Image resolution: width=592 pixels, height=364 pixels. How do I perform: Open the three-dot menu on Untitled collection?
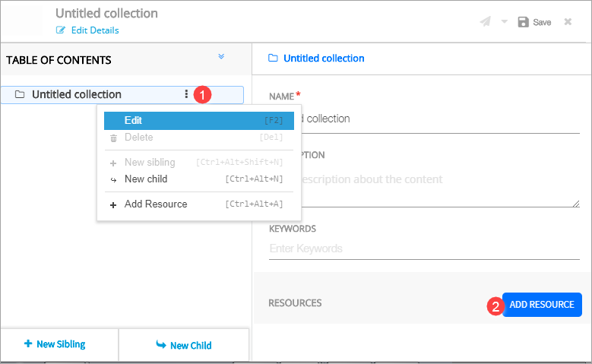186,95
